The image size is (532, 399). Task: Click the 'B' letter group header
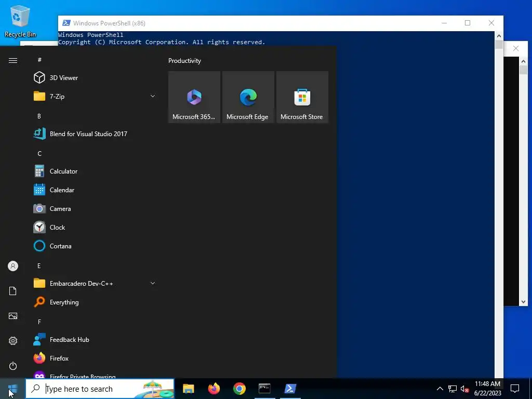(39, 116)
